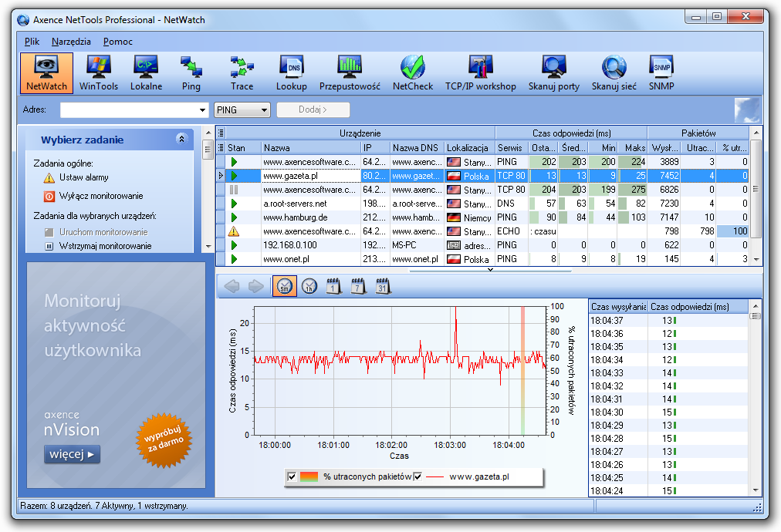Open the Skanuj porty tool
781x532 pixels.
point(554,73)
